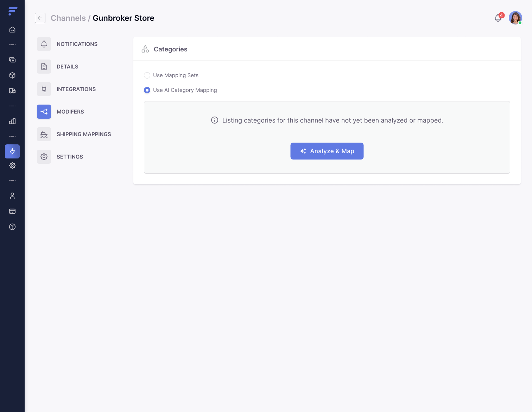
Task: Click the Details document tile icon
Action: coord(44,67)
